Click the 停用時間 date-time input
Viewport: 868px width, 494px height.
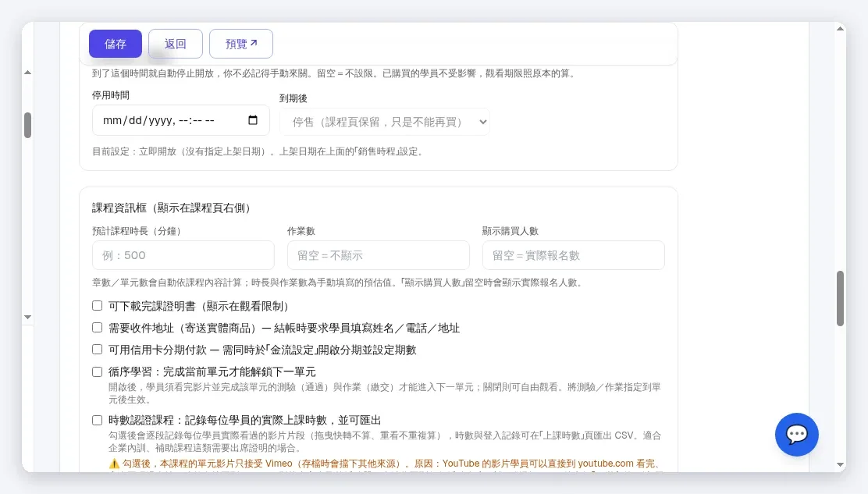click(180, 120)
